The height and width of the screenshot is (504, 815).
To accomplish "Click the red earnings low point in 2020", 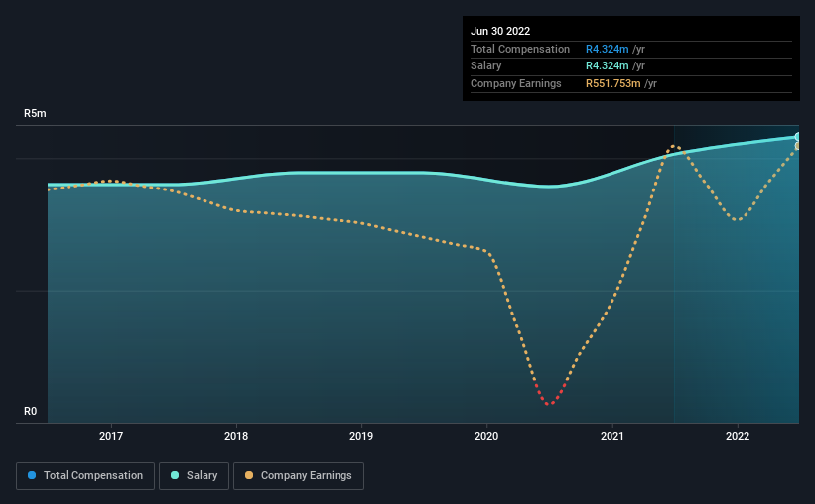I will pos(549,403).
